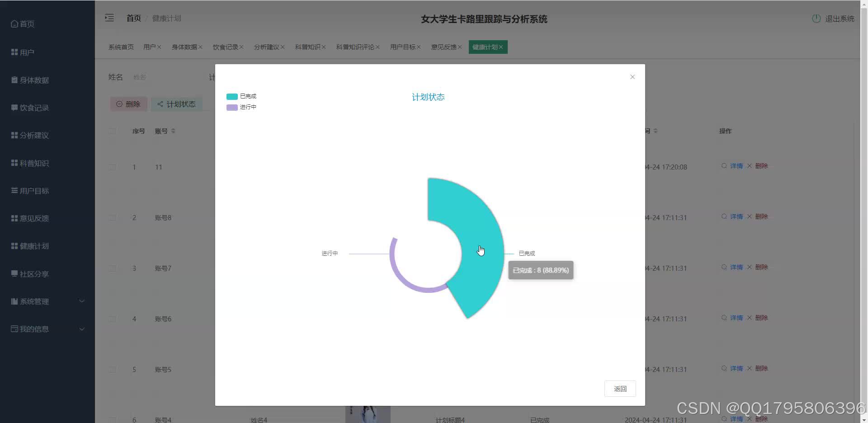The image size is (868, 423).
Task: Tick the checkbox for row 账号5
Action: 113,370
